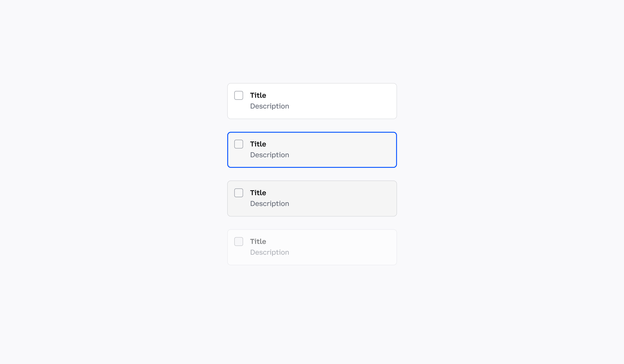The image size is (624, 364).
Task: Click the grayed-out Title in the disabled card
Action: (258, 242)
